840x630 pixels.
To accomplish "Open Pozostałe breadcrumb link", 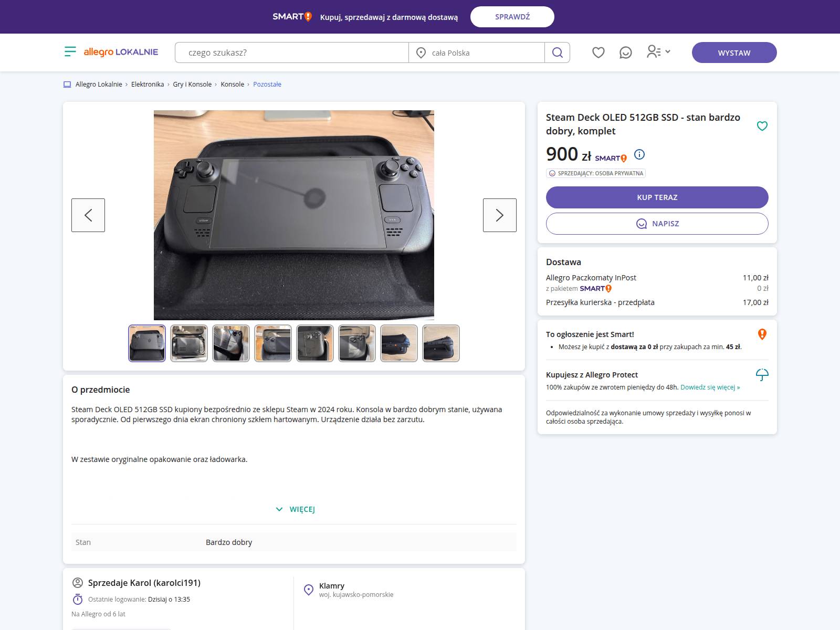I will tap(267, 85).
